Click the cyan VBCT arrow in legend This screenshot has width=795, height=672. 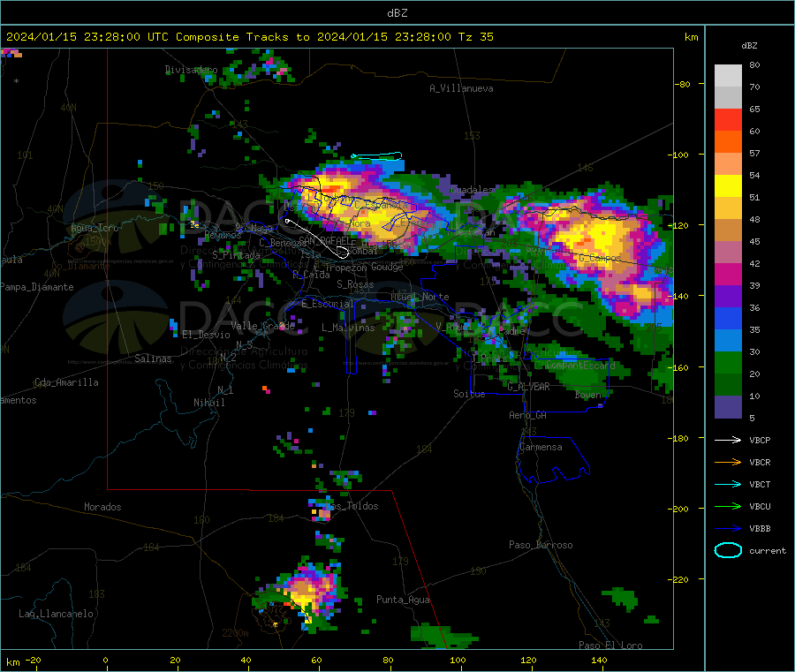(x=728, y=485)
